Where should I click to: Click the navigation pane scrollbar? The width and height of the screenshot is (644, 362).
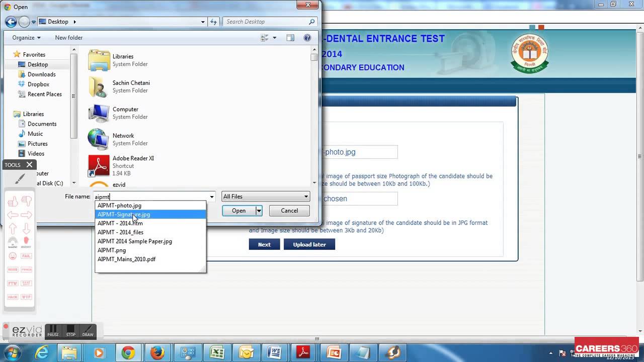(74, 117)
